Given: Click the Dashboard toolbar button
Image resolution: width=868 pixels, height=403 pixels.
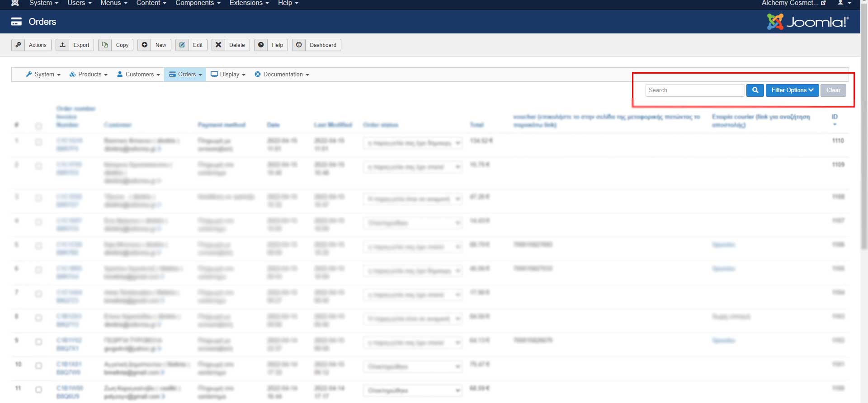Looking at the screenshot, I should (x=316, y=45).
